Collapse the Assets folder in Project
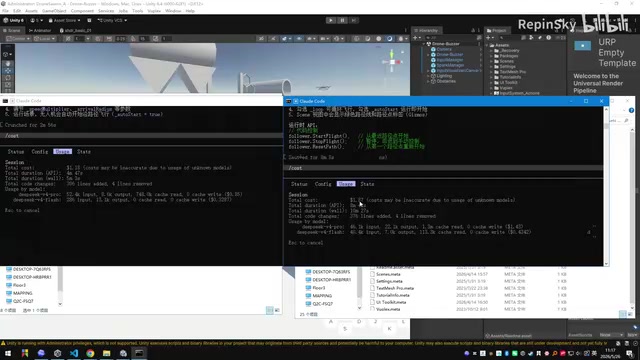The width and height of the screenshot is (640, 360). click(x=487, y=45)
